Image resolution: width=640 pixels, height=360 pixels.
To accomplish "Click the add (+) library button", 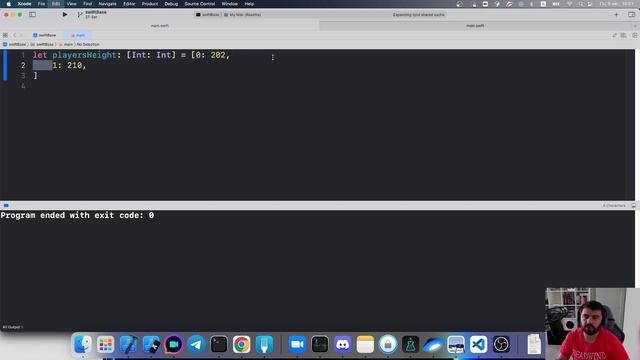I will tap(616, 14).
